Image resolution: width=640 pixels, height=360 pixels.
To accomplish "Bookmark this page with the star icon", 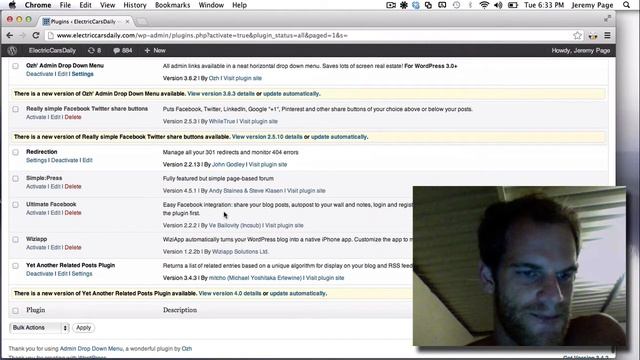I will coord(577,36).
